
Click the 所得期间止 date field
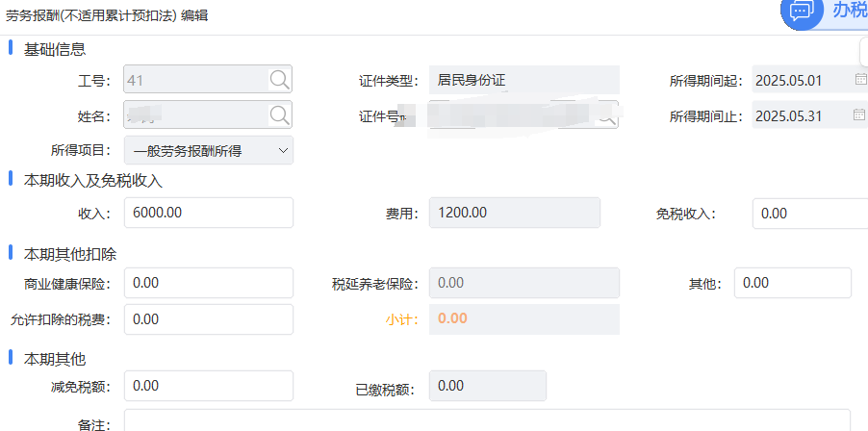(801, 115)
